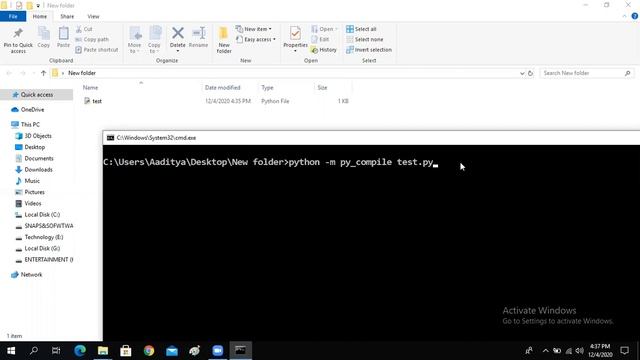Screen dimensions: 640x360
Task: Collapse the ribbon chevron
Action: pos(624,16)
